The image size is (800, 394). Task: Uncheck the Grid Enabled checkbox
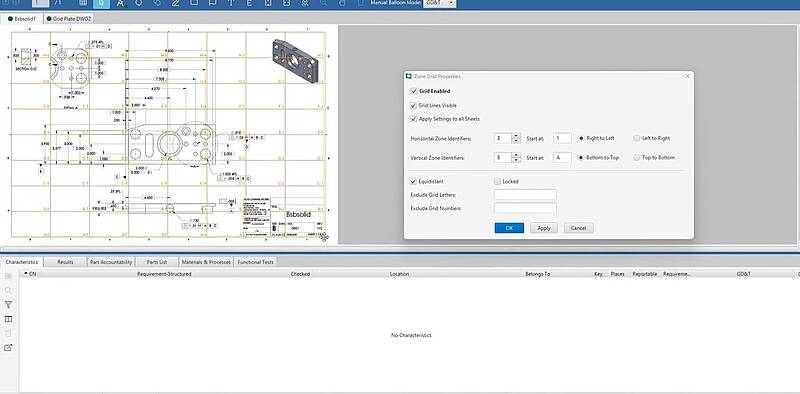click(x=414, y=91)
